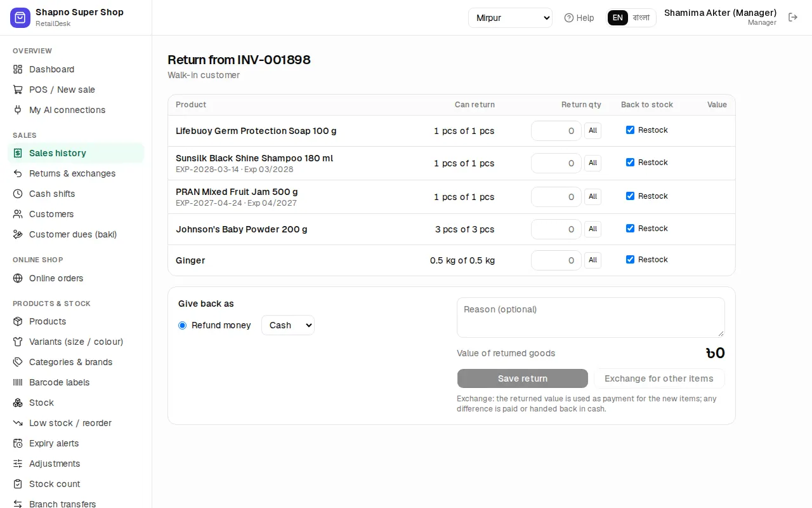
Task: Click All button for PRAN Jam
Action: point(593,197)
